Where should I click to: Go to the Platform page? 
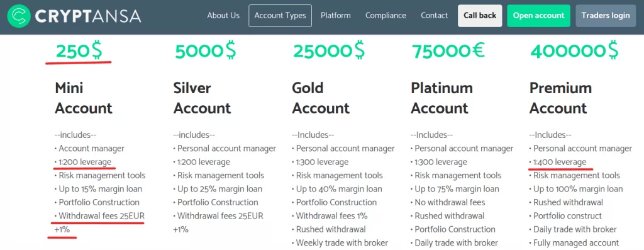pyautogui.click(x=336, y=16)
